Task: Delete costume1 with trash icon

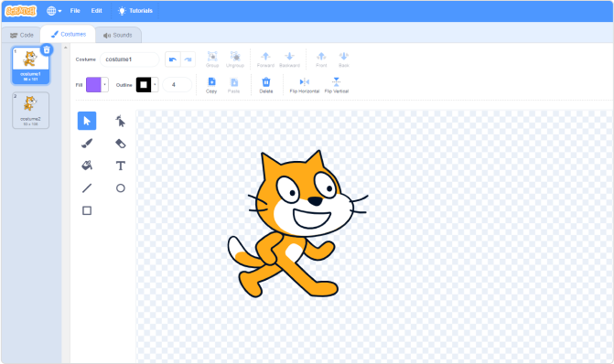Action: [47, 49]
